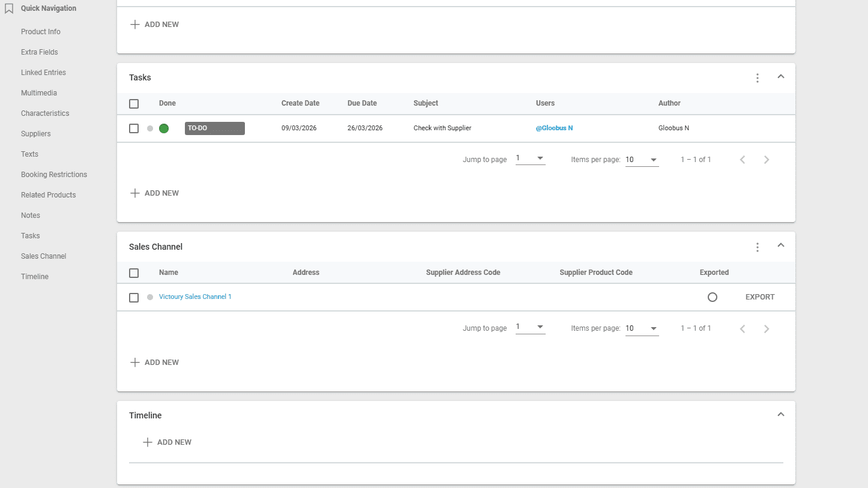The height and width of the screenshot is (488, 868).
Task: Jump to Booking Restrictions in sidebar
Action: (x=54, y=175)
